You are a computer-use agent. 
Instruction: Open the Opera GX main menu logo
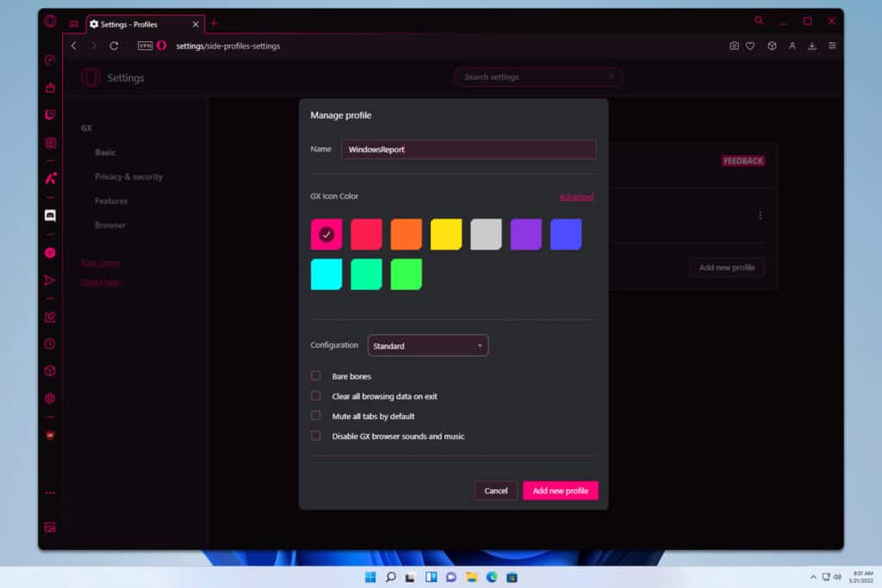[50, 22]
